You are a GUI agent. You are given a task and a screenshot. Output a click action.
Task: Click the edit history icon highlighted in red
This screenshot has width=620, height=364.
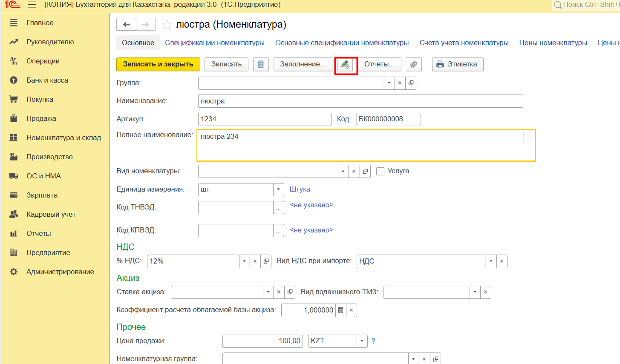point(345,64)
